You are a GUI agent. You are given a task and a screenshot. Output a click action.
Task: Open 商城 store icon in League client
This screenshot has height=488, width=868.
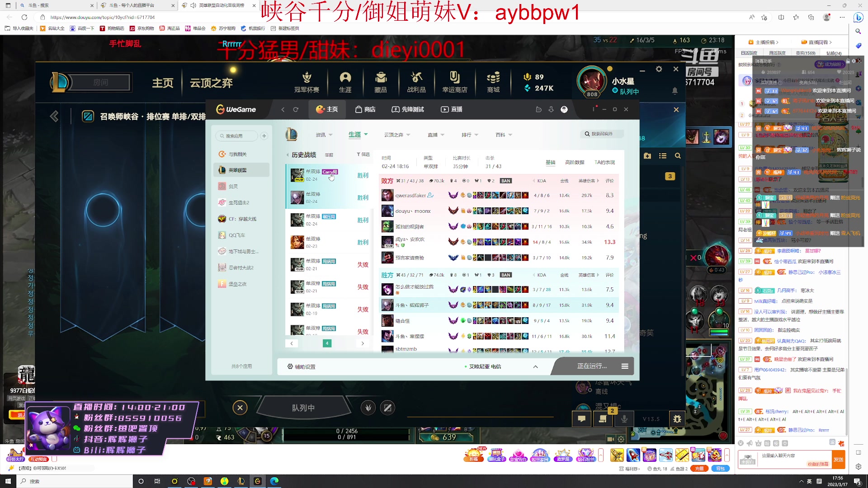click(493, 82)
